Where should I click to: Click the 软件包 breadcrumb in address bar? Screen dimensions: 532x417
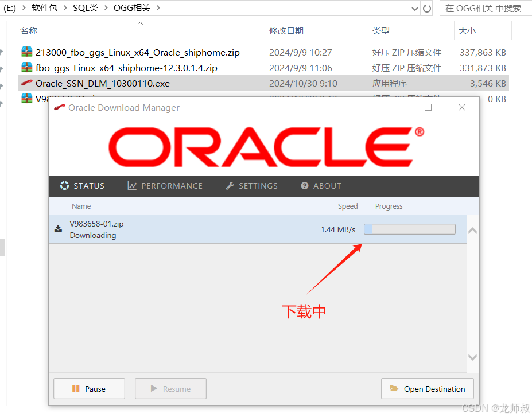pyautogui.click(x=44, y=8)
